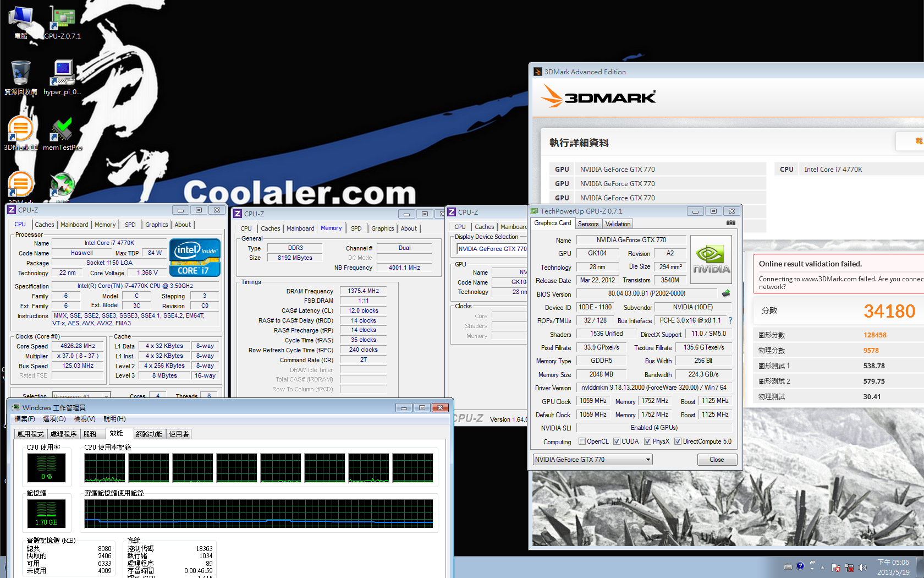
Task: Open SPD tab in the memory CPU-Z window
Action: coord(356,228)
